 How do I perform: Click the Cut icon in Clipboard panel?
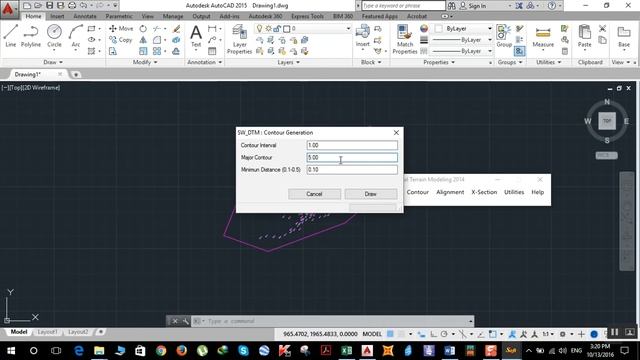pos(602,28)
